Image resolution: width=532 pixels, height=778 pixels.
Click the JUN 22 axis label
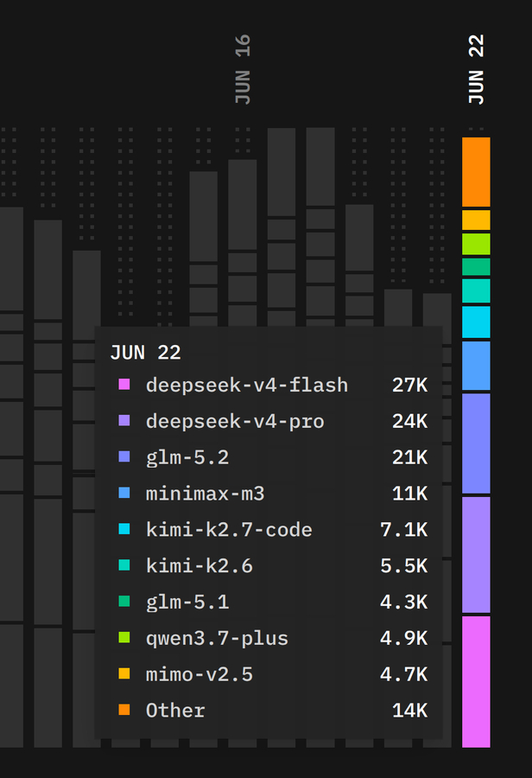pyautogui.click(x=476, y=69)
